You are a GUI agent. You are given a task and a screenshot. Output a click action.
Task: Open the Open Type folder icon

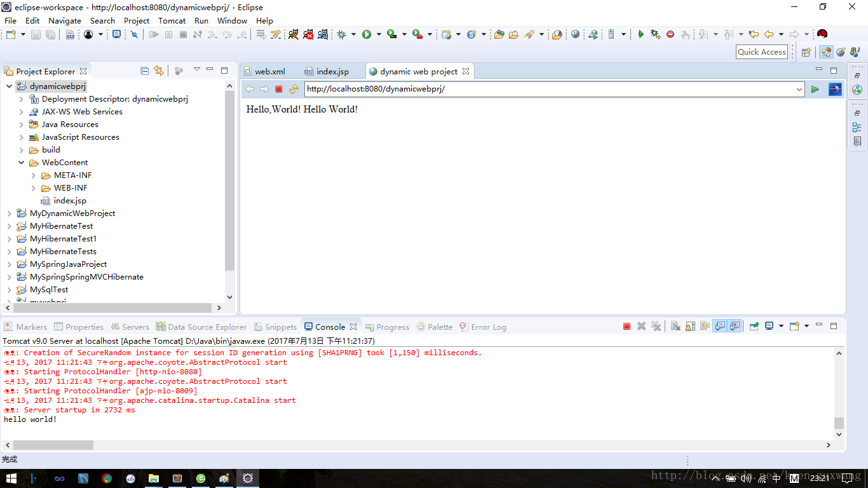(499, 34)
